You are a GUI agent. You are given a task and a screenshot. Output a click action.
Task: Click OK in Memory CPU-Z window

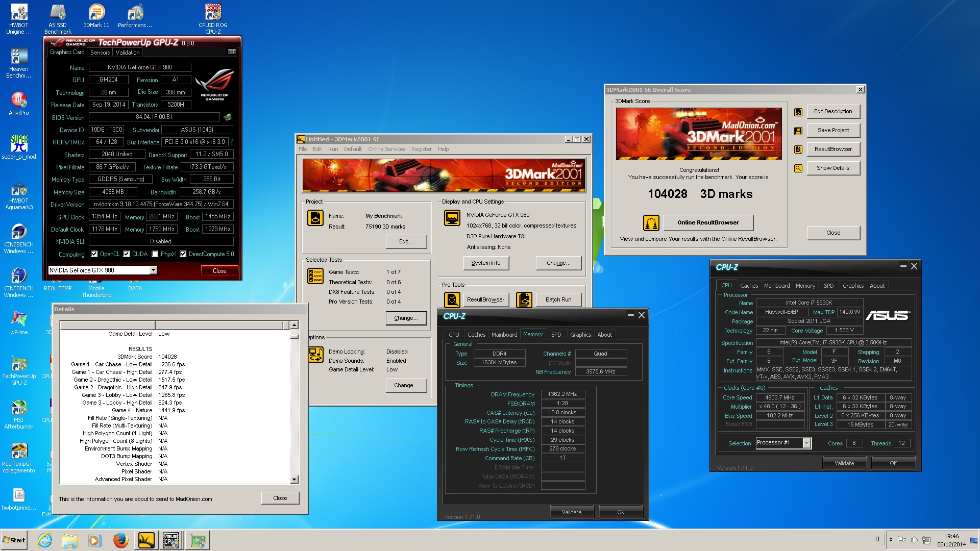pyautogui.click(x=621, y=512)
